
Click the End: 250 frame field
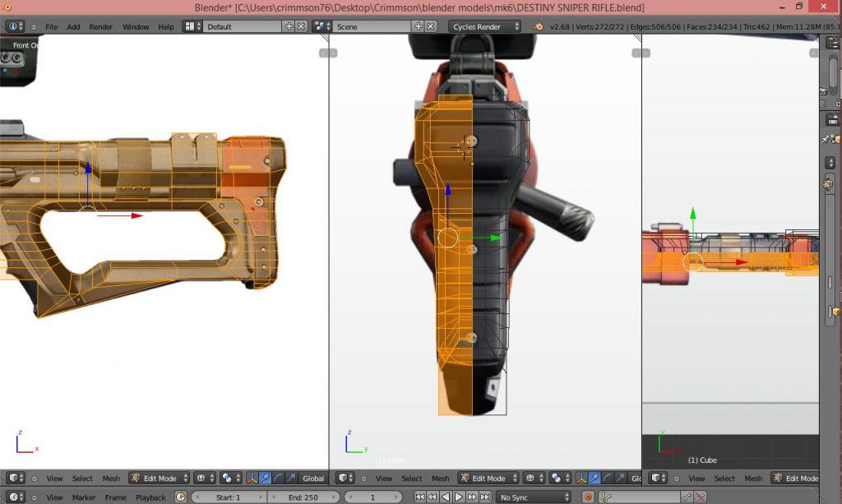pos(303,497)
